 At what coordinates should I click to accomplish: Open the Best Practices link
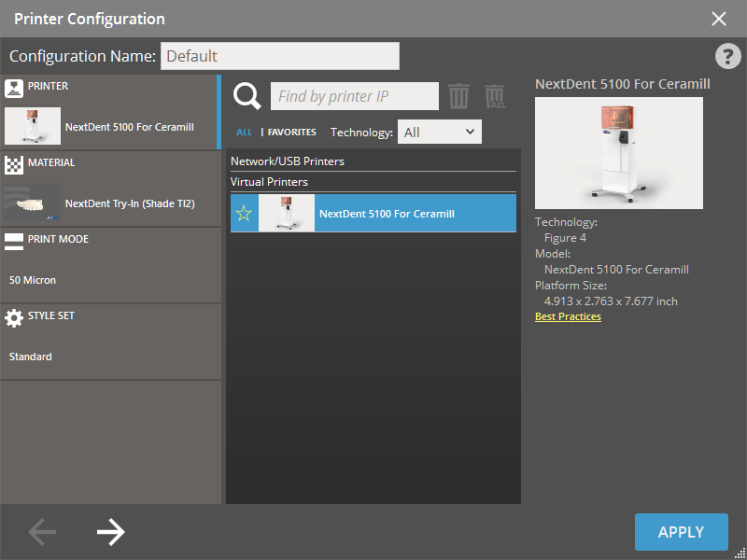pos(568,316)
